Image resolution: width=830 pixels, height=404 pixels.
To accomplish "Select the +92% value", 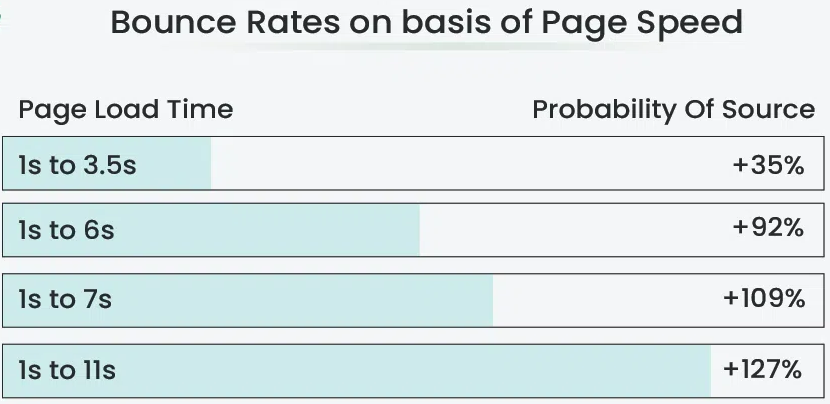I will [769, 228].
